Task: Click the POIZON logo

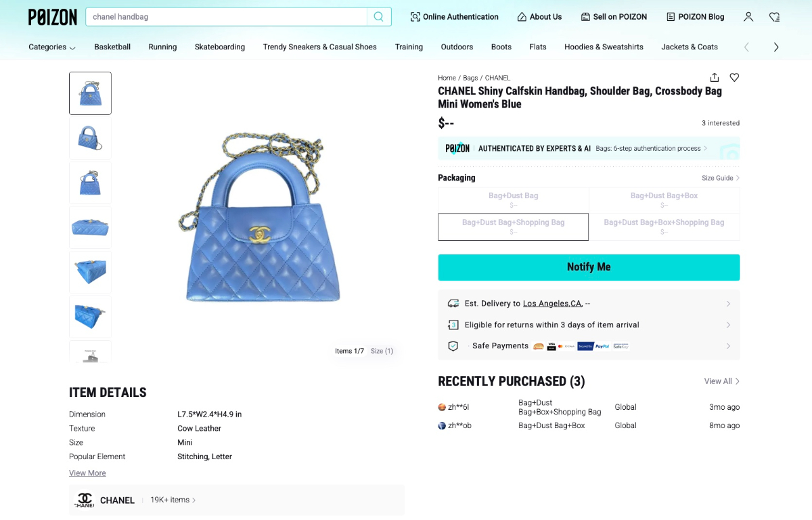Action: coord(53,17)
